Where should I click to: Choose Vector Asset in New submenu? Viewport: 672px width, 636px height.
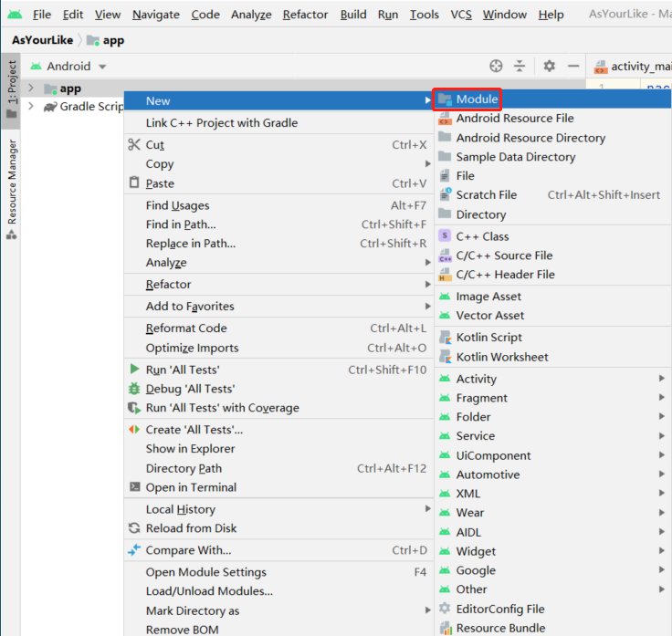(x=553, y=315)
